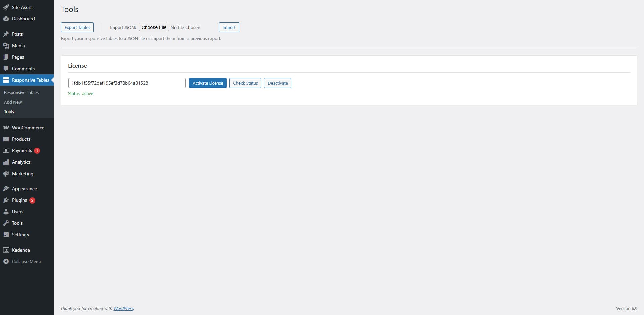Click the Kadence logo icon
644x315 pixels.
6,250
